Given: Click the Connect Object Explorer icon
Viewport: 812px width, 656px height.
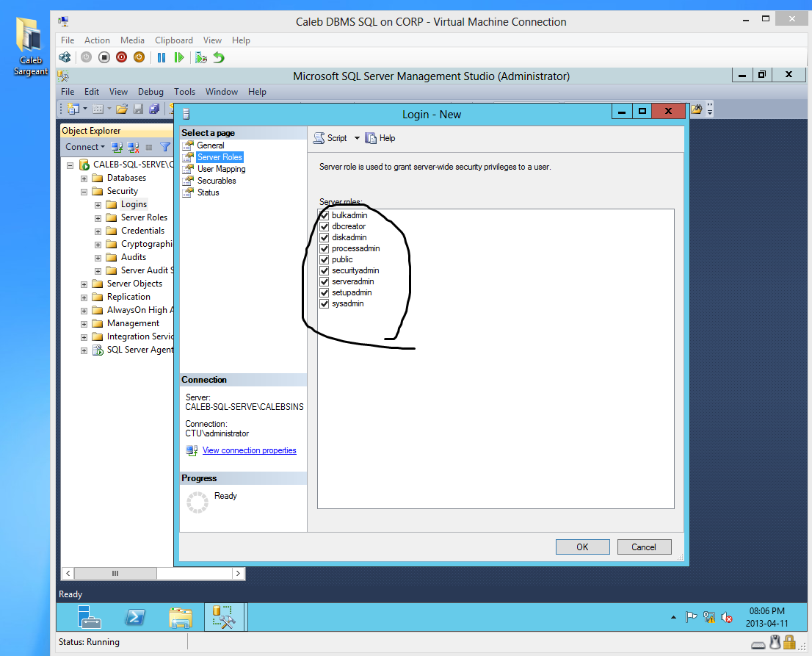Looking at the screenshot, I should pyautogui.click(x=117, y=147).
